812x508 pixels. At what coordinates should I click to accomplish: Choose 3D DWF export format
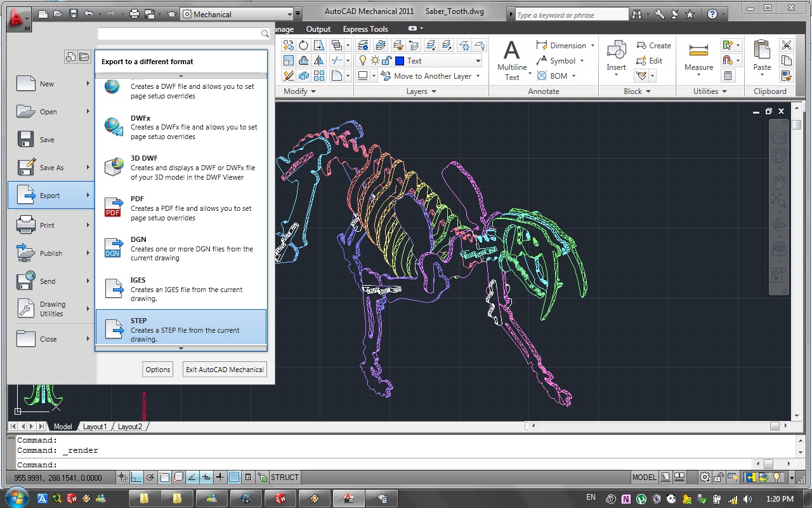[181, 167]
